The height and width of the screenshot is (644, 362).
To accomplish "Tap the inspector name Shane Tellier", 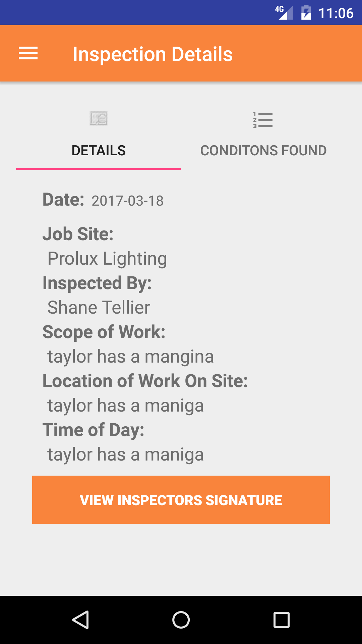I will click(99, 308).
